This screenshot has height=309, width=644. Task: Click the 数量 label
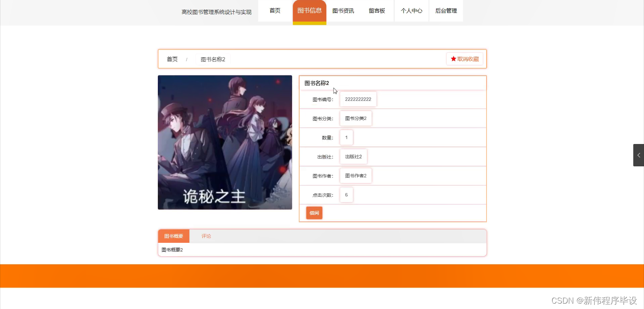[x=328, y=138]
